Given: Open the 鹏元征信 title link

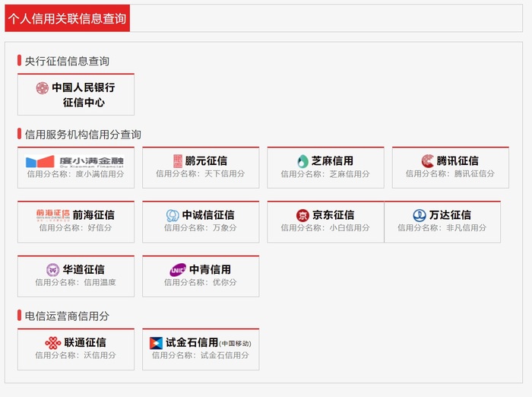Looking at the screenshot, I should (x=206, y=160).
